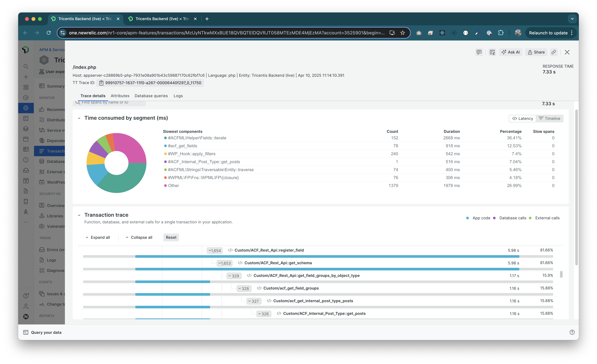The image size is (597, 364).
Task: Click the bookmark star in address bar
Action: [x=402, y=33]
